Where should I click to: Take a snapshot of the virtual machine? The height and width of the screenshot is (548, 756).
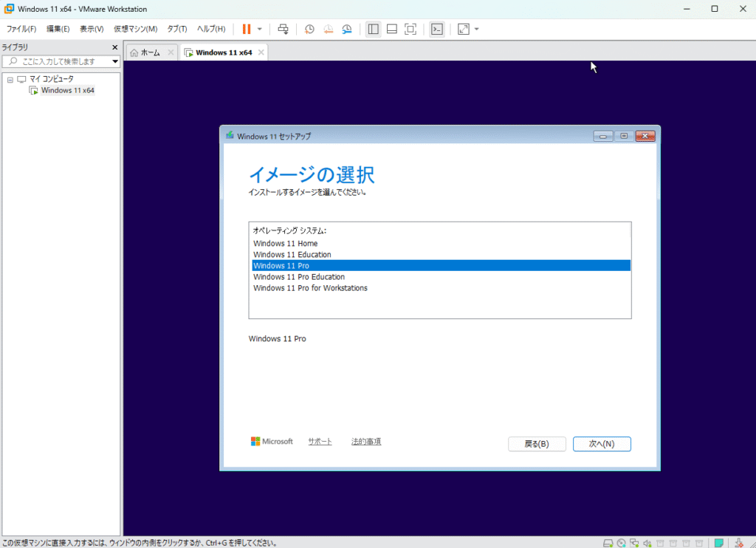pyautogui.click(x=310, y=29)
